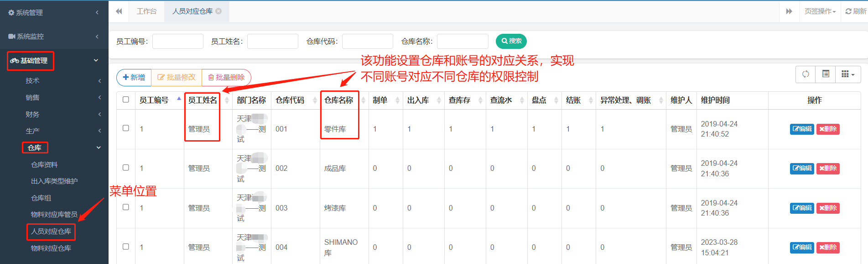Click the table refresh icon

tap(806, 74)
